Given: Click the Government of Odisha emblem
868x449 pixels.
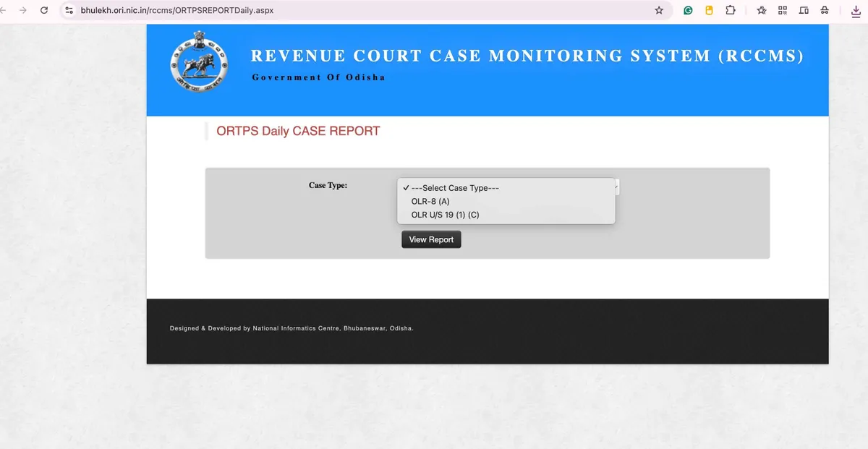Looking at the screenshot, I should (198, 62).
